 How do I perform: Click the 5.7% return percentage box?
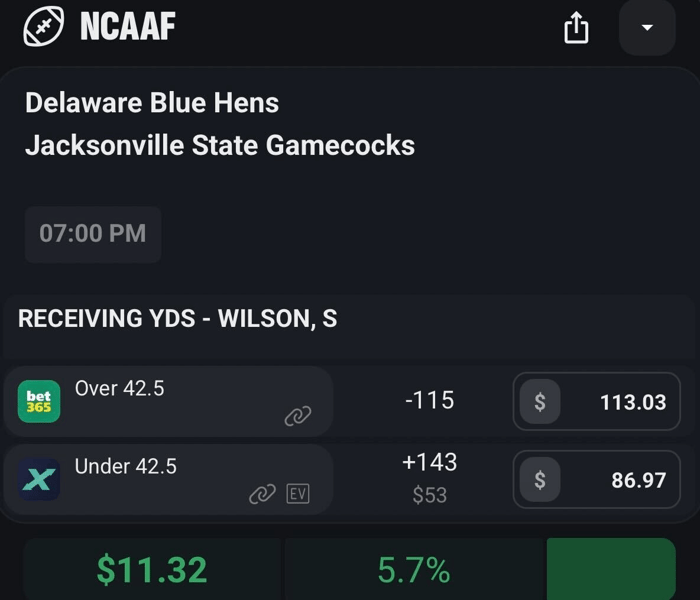point(414,570)
